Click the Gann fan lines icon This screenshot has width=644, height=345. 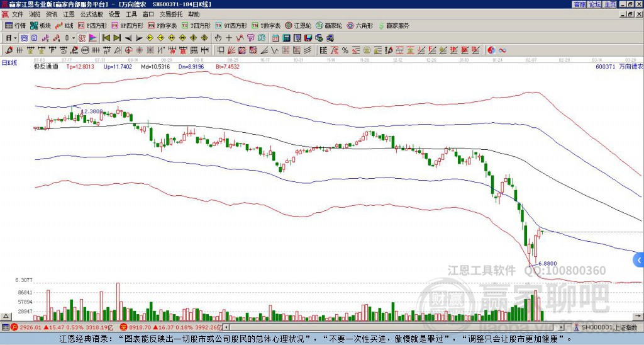231,50
